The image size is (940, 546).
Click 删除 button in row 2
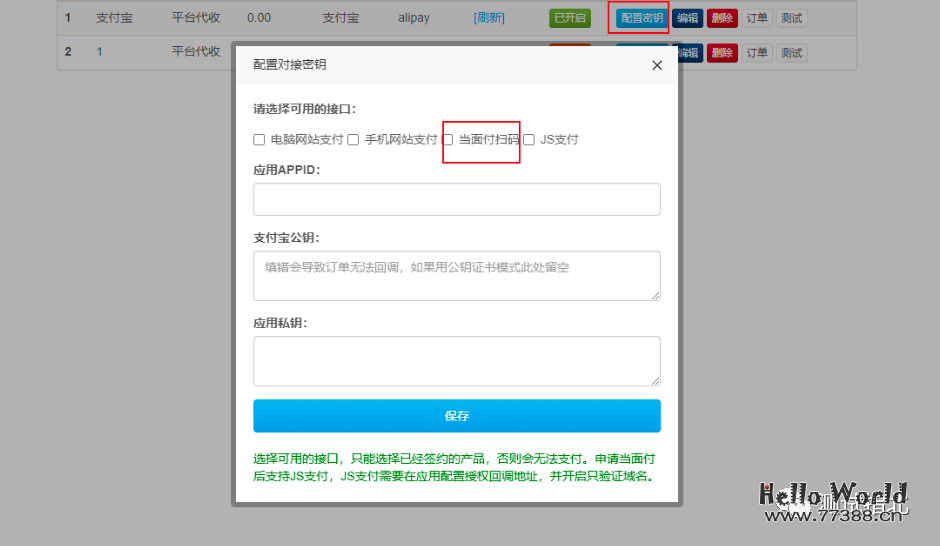tap(722, 53)
